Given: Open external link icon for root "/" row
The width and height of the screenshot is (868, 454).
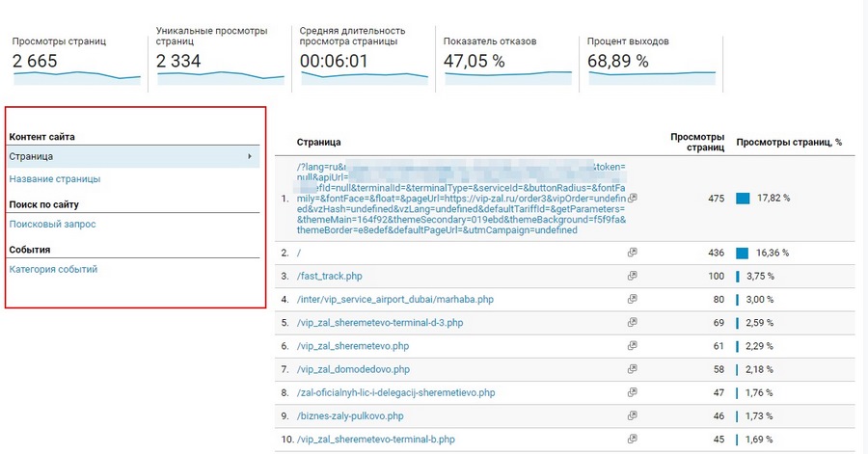Looking at the screenshot, I should 632,253.
